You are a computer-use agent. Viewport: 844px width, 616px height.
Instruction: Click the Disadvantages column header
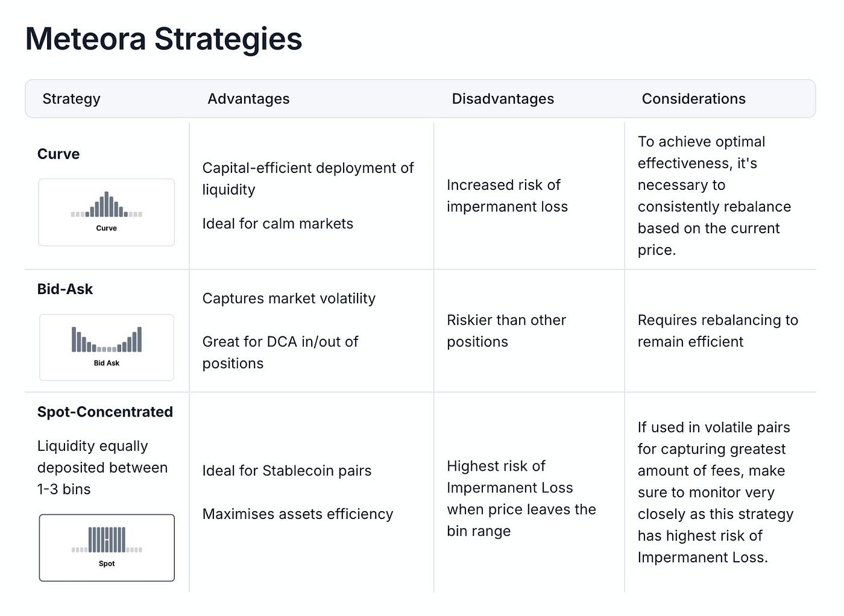(x=503, y=99)
